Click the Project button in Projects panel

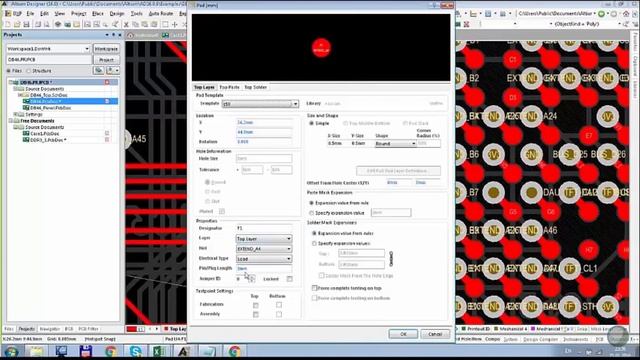click(x=106, y=60)
